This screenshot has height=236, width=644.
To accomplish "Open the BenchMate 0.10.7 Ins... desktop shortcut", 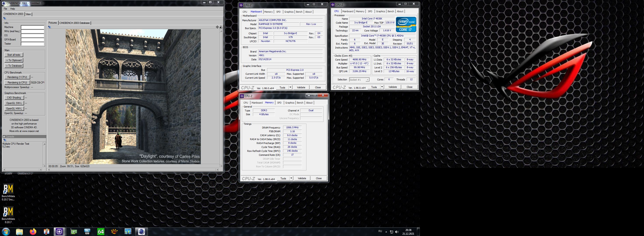I will pos(8,192).
